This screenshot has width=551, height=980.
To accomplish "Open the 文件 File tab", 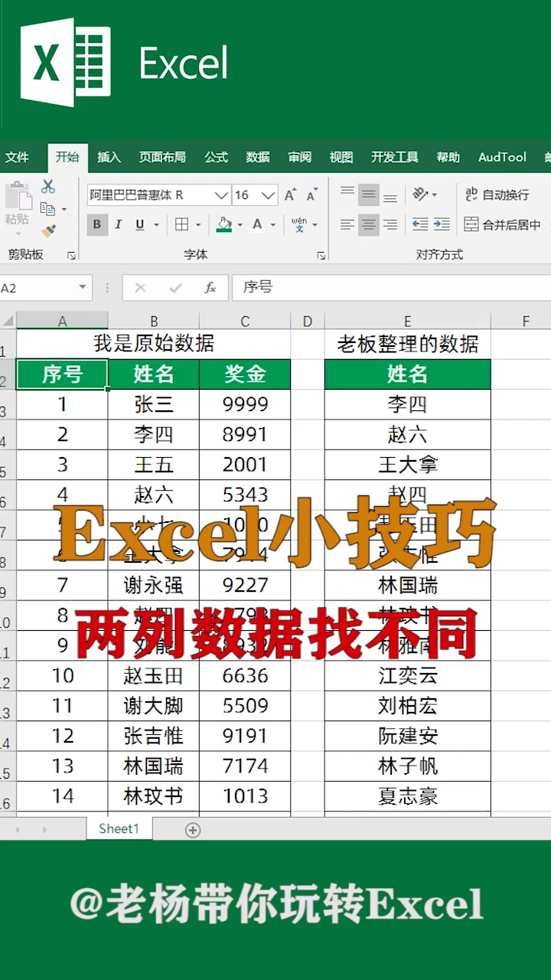I will pyautogui.click(x=17, y=157).
